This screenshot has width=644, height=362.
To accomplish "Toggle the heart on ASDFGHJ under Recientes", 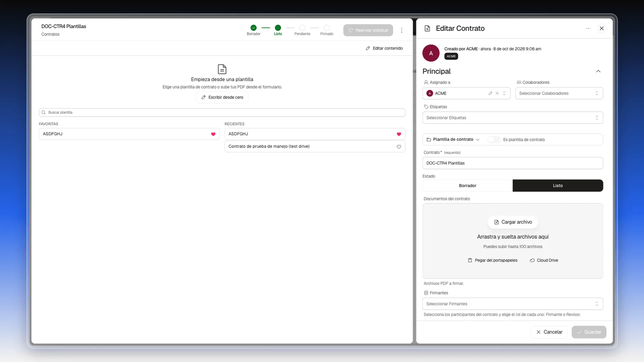I will 399,134.
